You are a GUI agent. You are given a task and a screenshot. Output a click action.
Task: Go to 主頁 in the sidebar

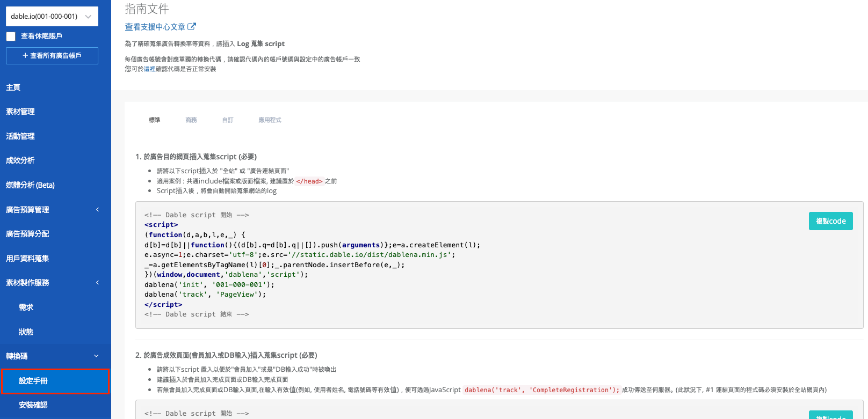tap(13, 87)
